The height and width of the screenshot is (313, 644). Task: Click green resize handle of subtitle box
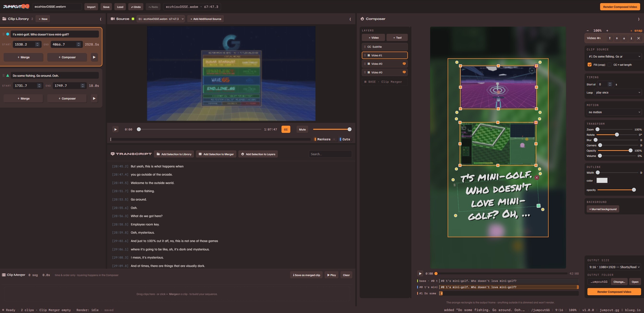(x=539, y=206)
